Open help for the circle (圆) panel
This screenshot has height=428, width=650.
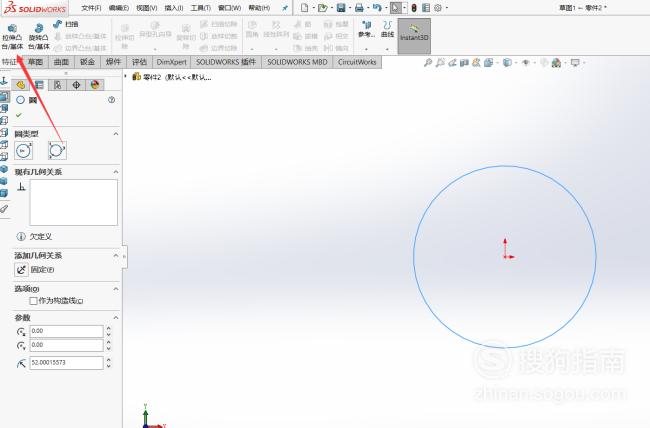tap(112, 100)
